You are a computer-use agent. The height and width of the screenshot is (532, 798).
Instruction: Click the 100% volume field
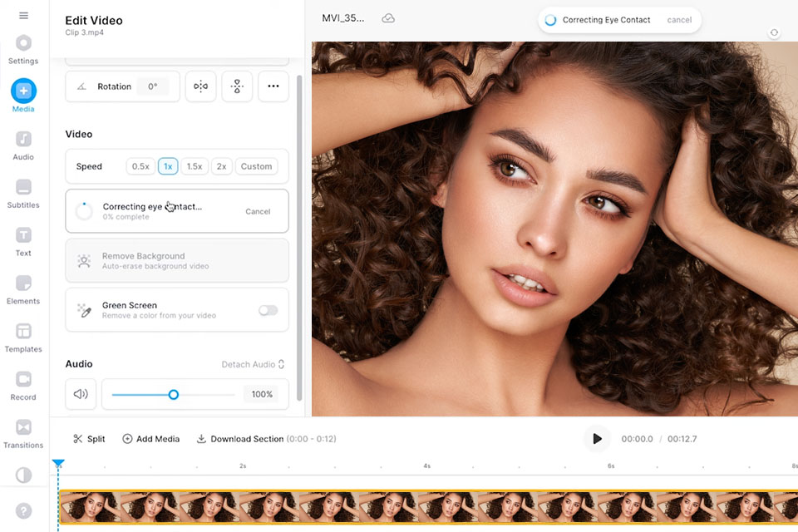[262, 394]
